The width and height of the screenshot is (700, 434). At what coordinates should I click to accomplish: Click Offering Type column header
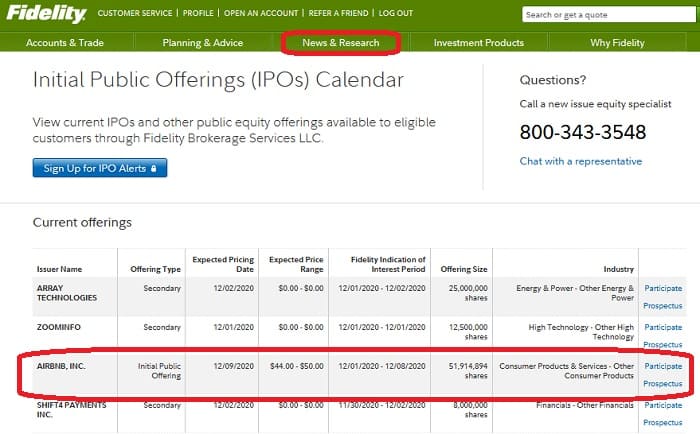click(155, 269)
